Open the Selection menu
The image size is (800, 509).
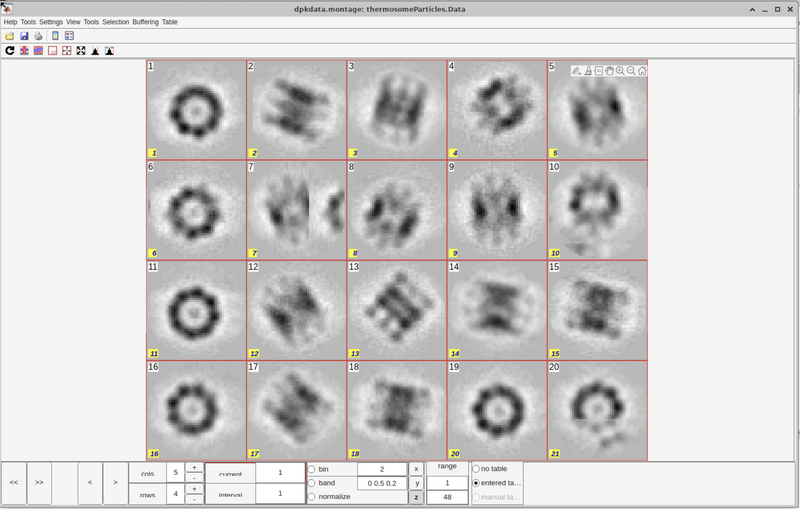click(x=115, y=22)
